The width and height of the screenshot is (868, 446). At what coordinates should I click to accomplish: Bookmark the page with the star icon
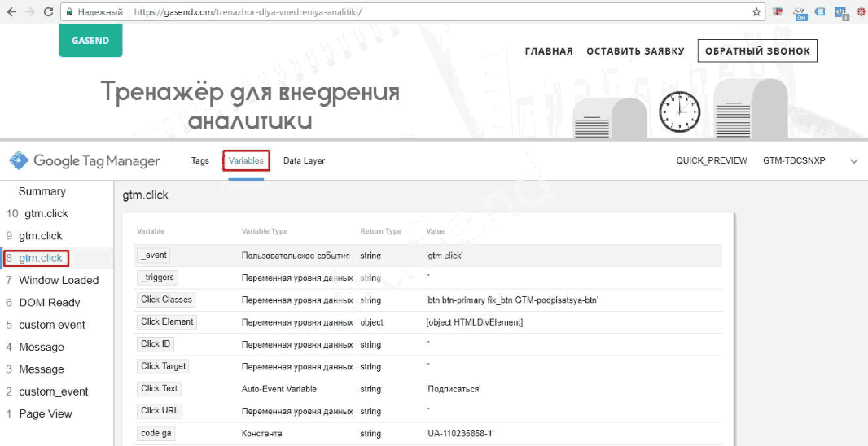click(756, 11)
